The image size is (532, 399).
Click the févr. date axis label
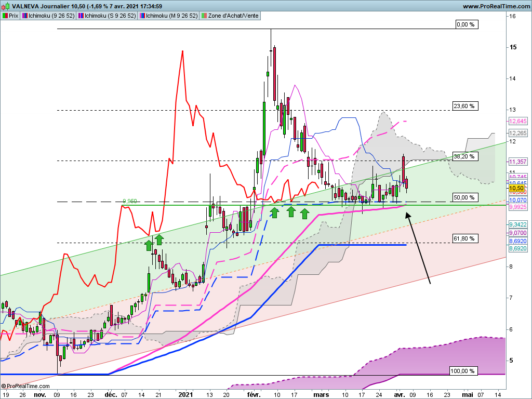click(254, 395)
